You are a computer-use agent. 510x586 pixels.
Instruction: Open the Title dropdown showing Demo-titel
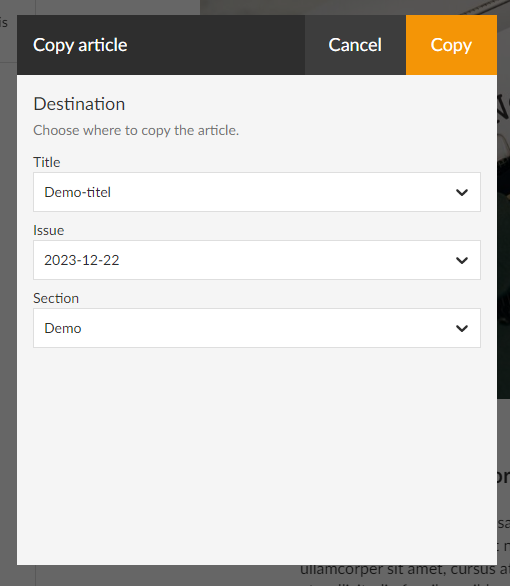(x=257, y=192)
